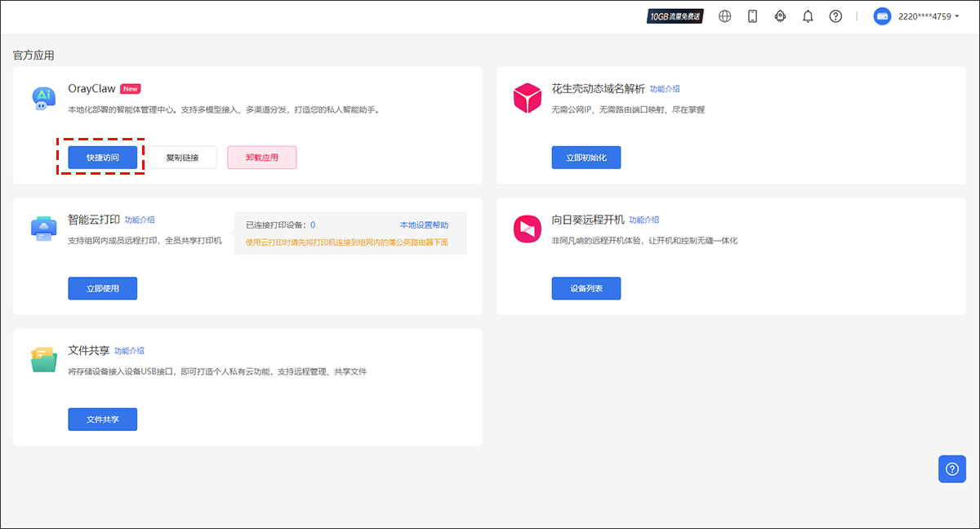
Task: Click the 复制链接 button
Action: pyautogui.click(x=181, y=158)
